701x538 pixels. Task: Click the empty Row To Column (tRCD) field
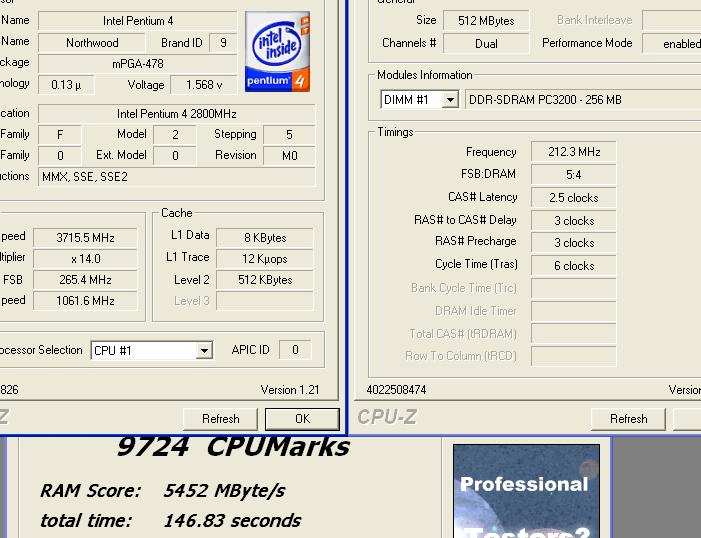574,356
